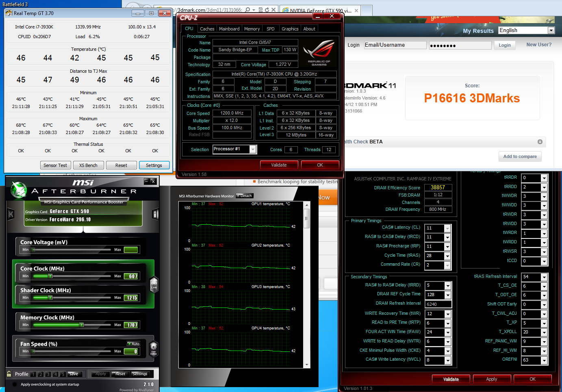
Task: Click the expand icon on Health Check bar
Action: tap(540, 142)
